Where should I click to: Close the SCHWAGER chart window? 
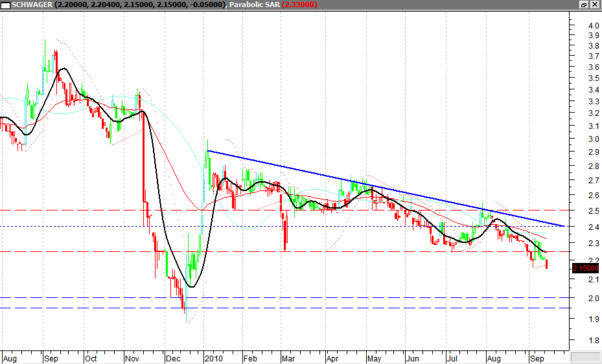tap(594, 5)
